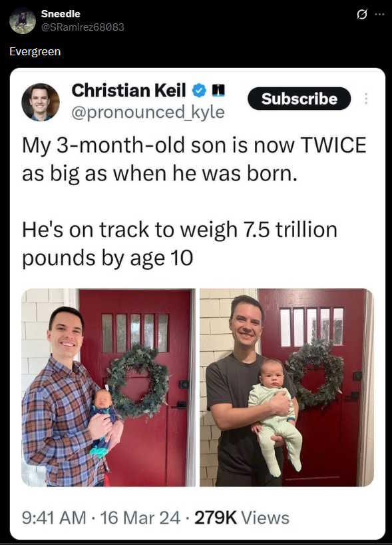Click the affiliate badge next to verified checkmark
Screen dimensions: 392x545
coord(218,91)
